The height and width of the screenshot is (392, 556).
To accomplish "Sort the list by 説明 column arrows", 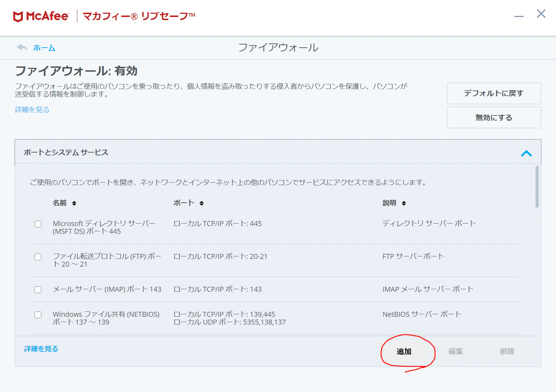I will [x=404, y=203].
